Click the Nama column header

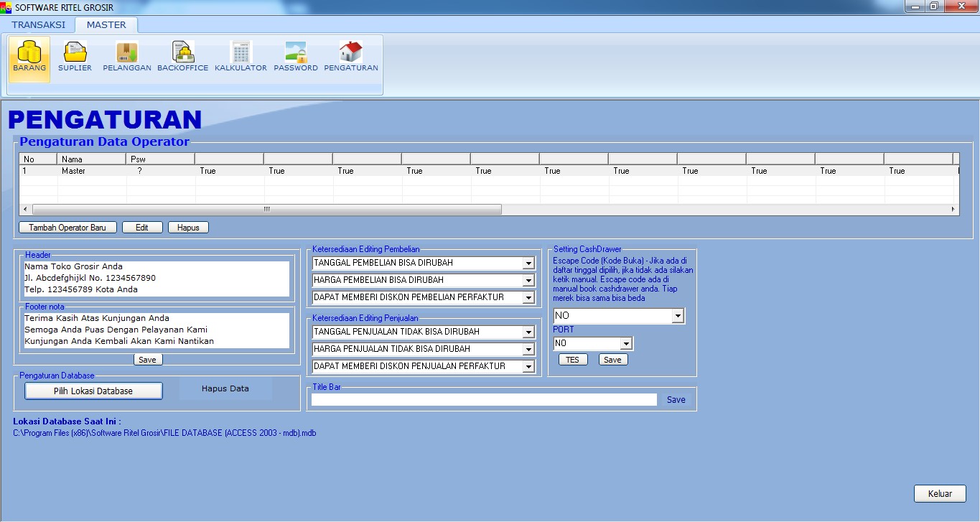point(92,159)
